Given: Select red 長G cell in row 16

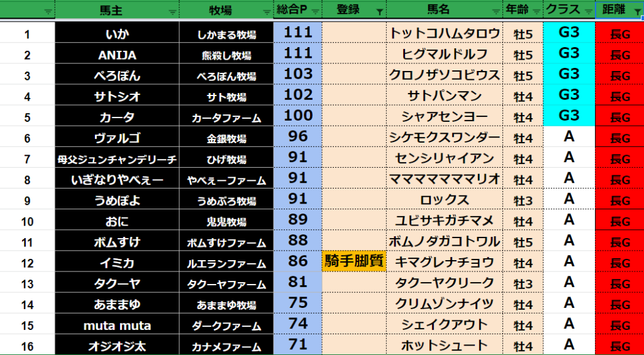Looking at the screenshot, I should 619,345.
